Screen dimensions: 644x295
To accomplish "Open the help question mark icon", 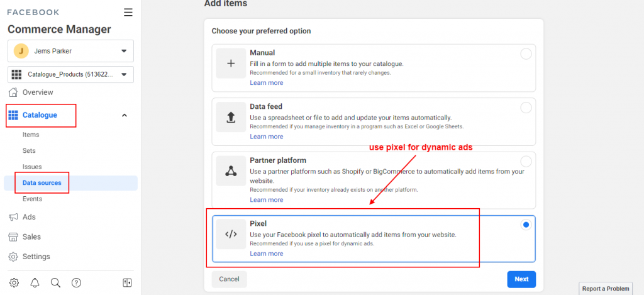I will pos(76,282).
